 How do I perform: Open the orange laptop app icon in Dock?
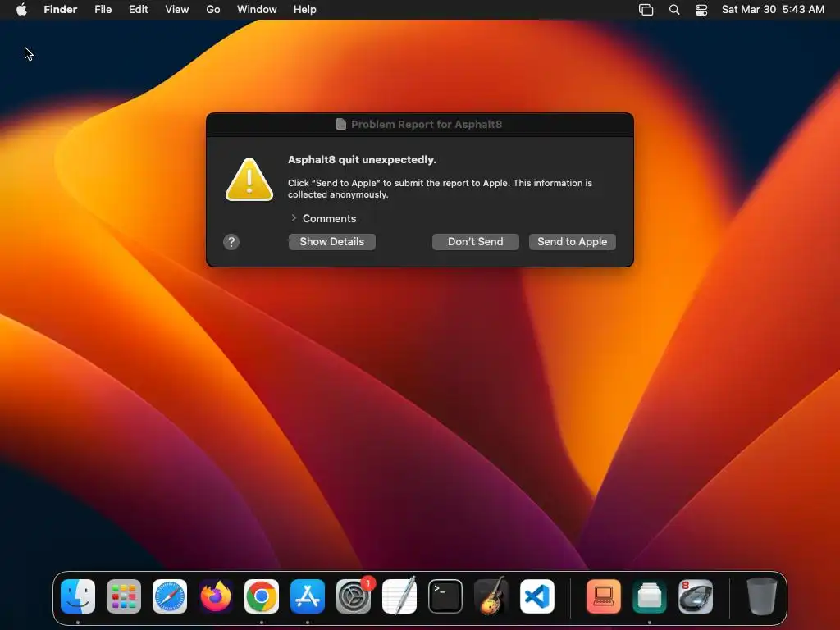604,596
